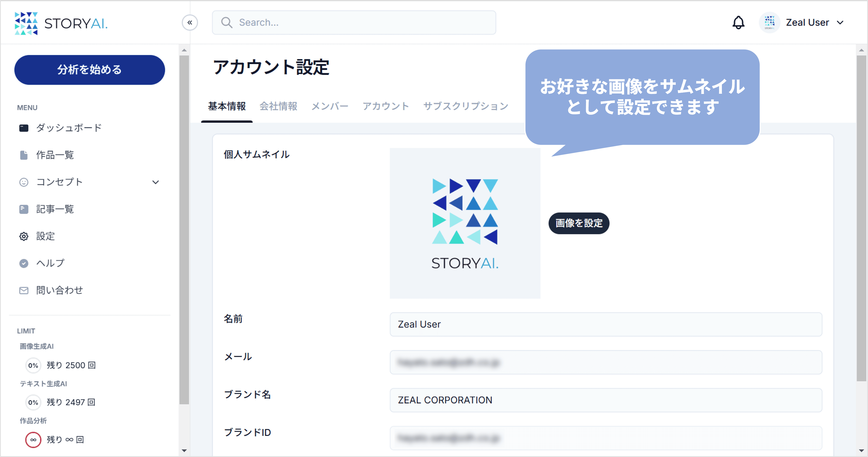868x457 pixels.
Task: Click the 問い合わせ envelope icon
Action: pyautogui.click(x=23, y=291)
